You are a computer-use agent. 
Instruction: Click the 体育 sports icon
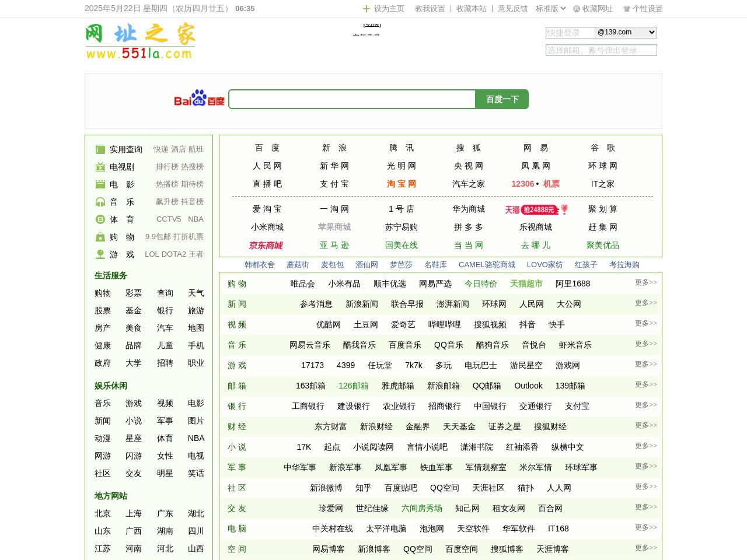click(100, 219)
